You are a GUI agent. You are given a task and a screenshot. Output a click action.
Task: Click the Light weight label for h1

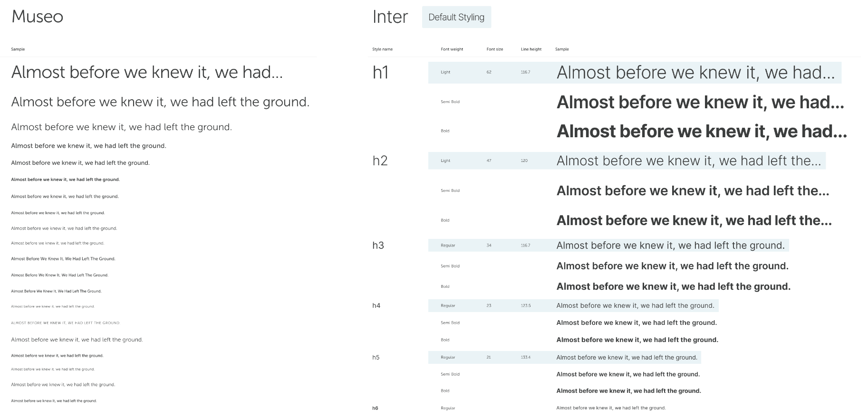pyautogui.click(x=445, y=72)
